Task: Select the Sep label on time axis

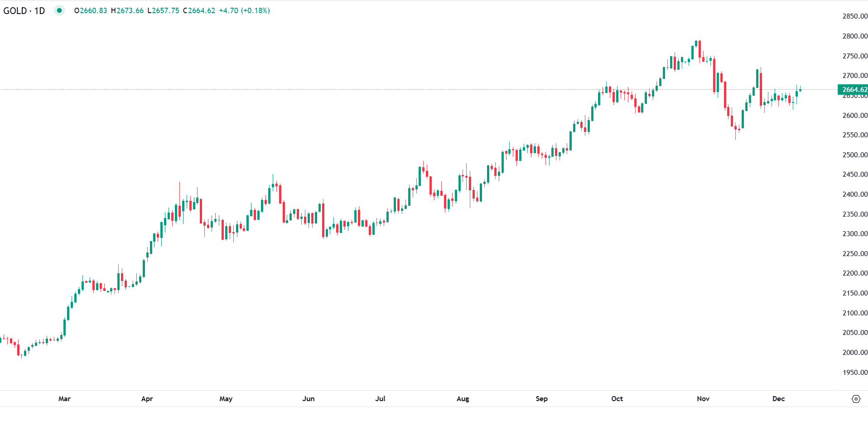Action: (x=541, y=399)
